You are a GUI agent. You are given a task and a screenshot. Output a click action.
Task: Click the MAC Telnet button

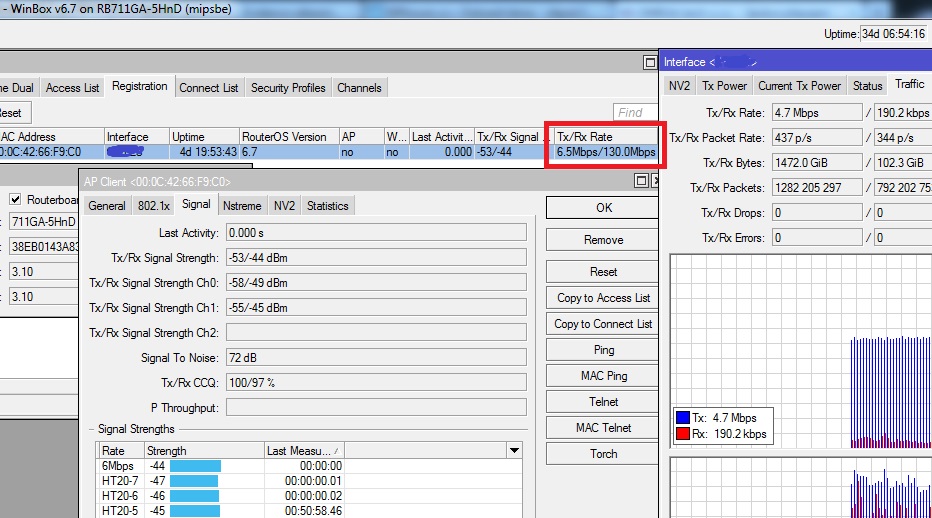(603, 428)
